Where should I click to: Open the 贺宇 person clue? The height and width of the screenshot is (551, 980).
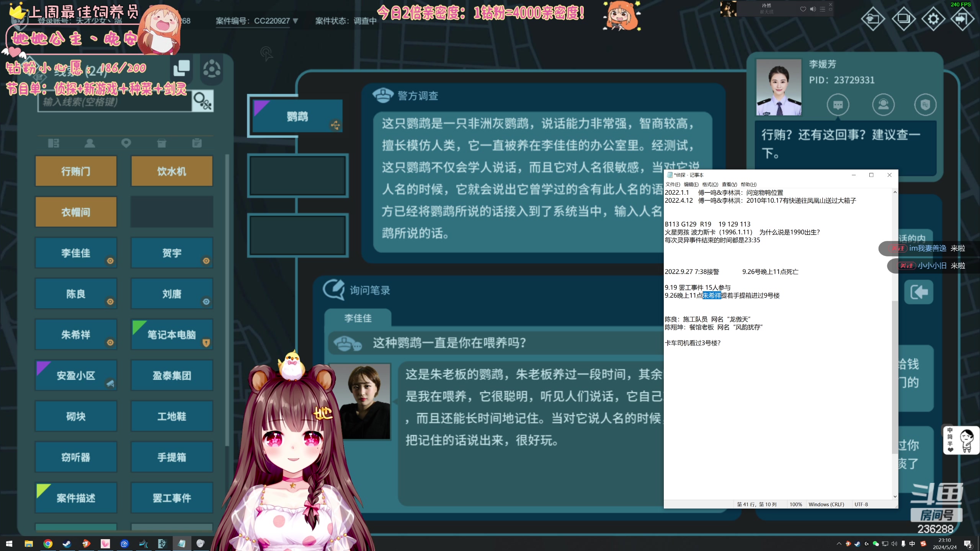pyautogui.click(x=172, y=253)
